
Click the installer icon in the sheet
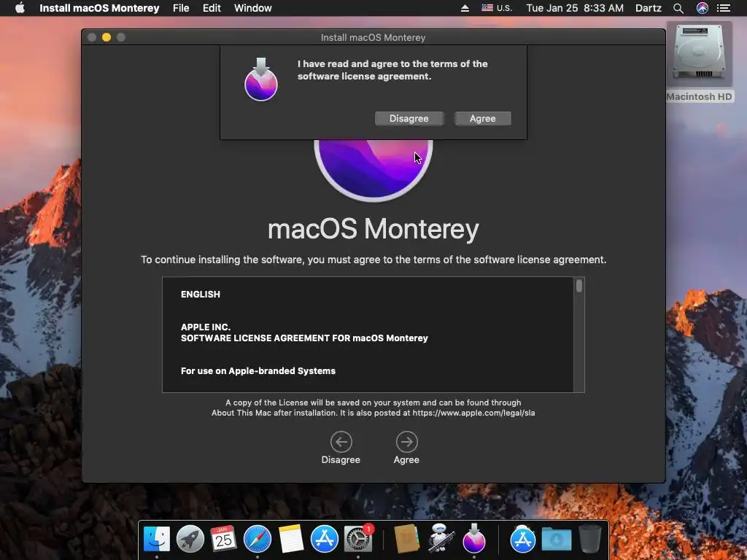point(261,79)
